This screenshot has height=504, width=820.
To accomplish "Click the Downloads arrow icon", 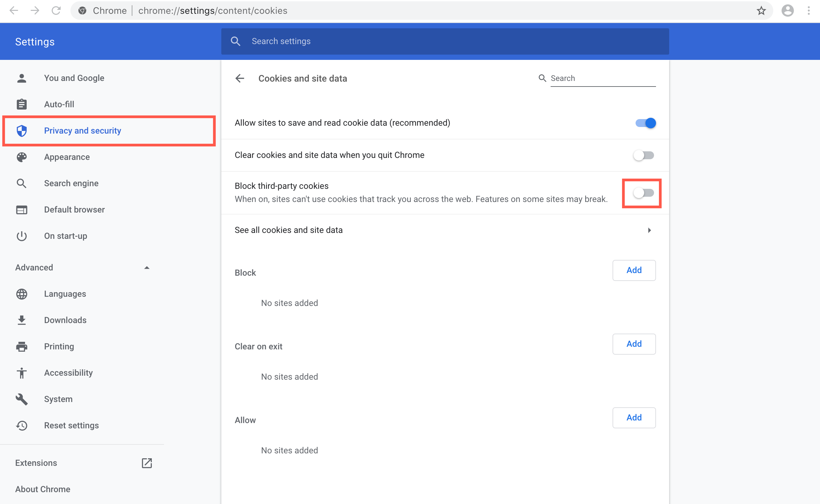I will coord(21,320).
